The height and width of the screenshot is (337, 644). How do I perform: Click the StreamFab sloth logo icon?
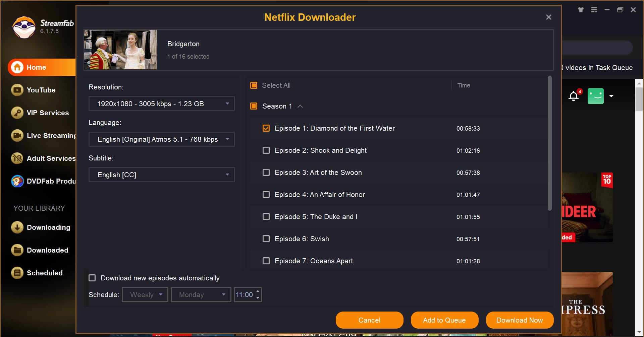(24, 27)
